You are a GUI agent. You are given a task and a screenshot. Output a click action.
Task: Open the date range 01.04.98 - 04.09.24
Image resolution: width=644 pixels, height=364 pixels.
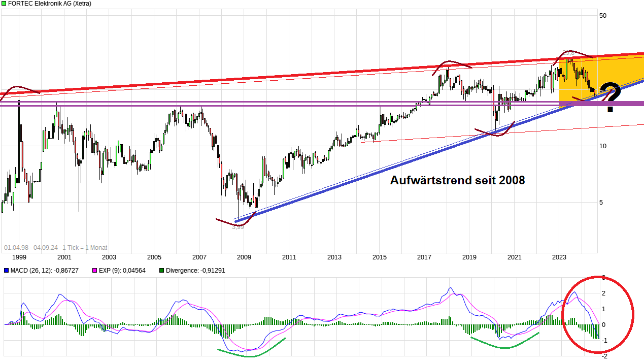pos(31,247)
